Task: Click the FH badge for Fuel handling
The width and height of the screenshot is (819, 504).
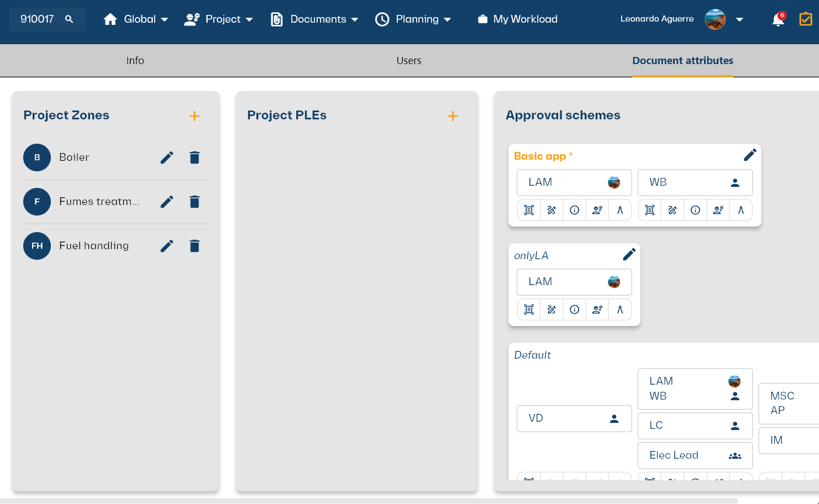Action: tap(37, 246)
